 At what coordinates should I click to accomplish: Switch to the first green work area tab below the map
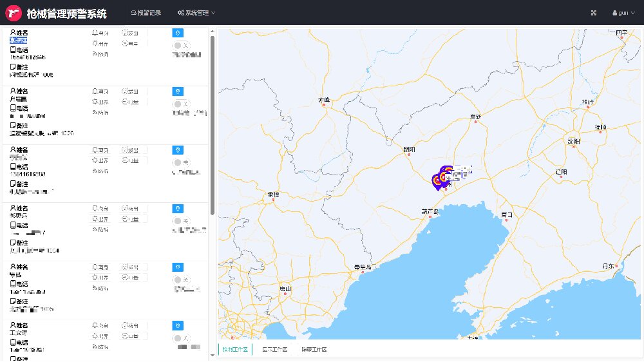pos(235,350)
